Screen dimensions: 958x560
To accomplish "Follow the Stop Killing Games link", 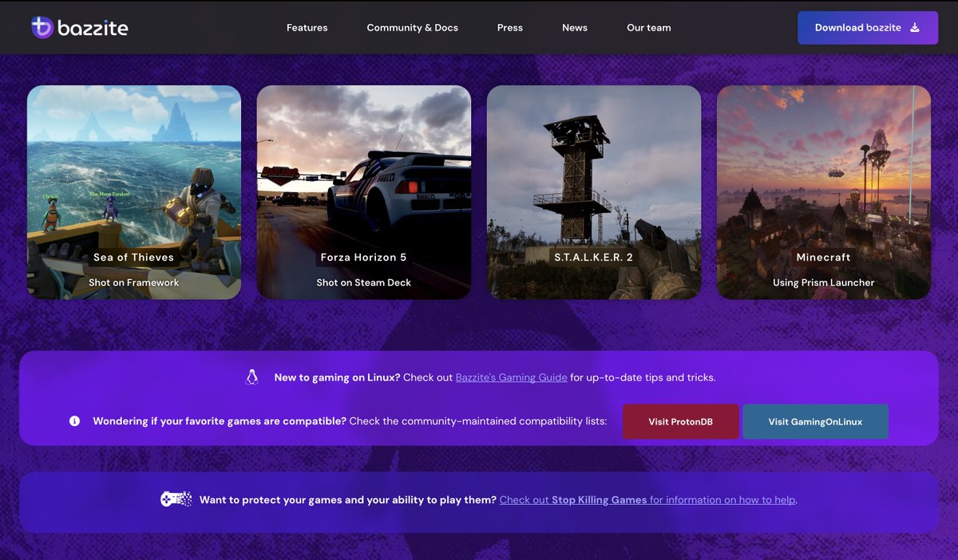I will 648,500.
